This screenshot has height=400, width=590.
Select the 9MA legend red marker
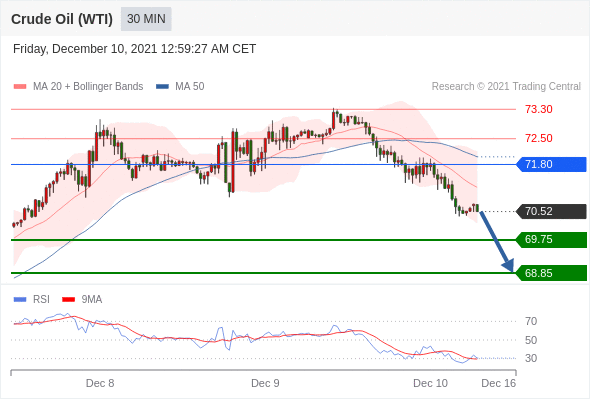[x=68, y=300]
